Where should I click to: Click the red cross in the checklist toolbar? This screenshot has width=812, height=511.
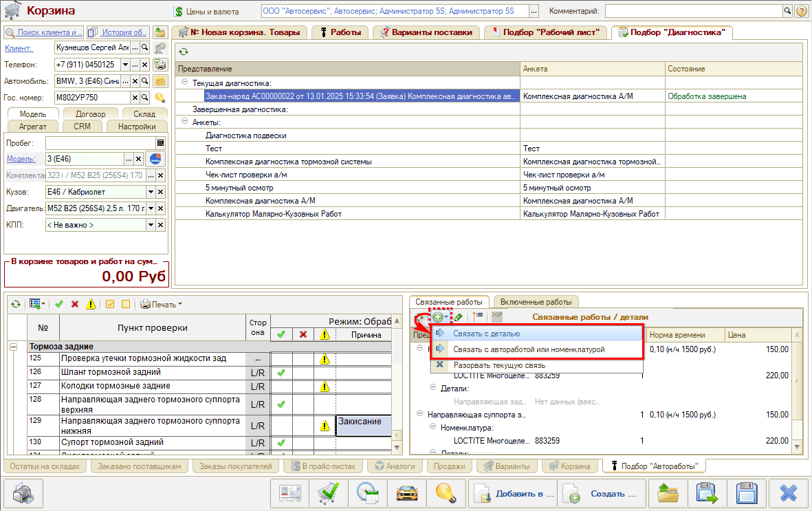75,304
